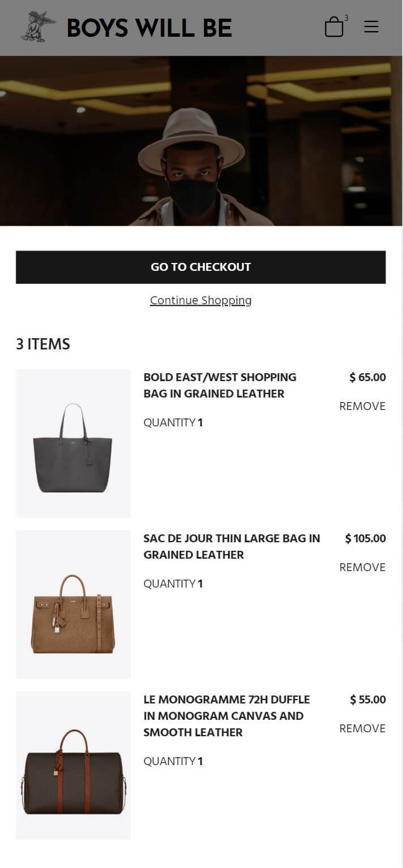Remove the Sac de Jour bag
This screenshot has width=403, height=868.
click(x=362, y=567)
